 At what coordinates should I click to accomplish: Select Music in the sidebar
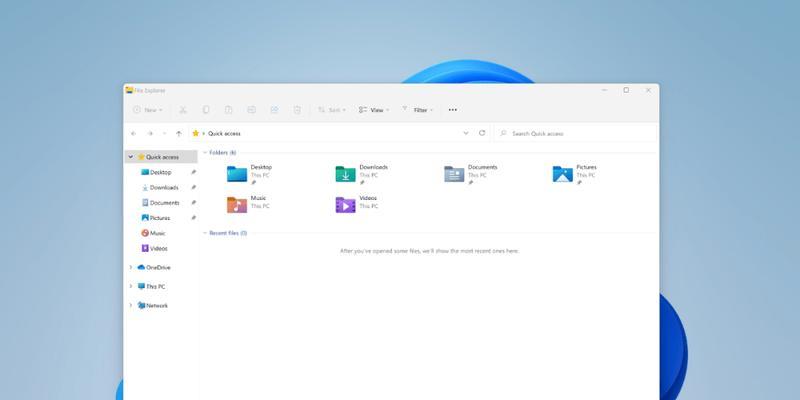pyautogui.click(x=157, y=233)
